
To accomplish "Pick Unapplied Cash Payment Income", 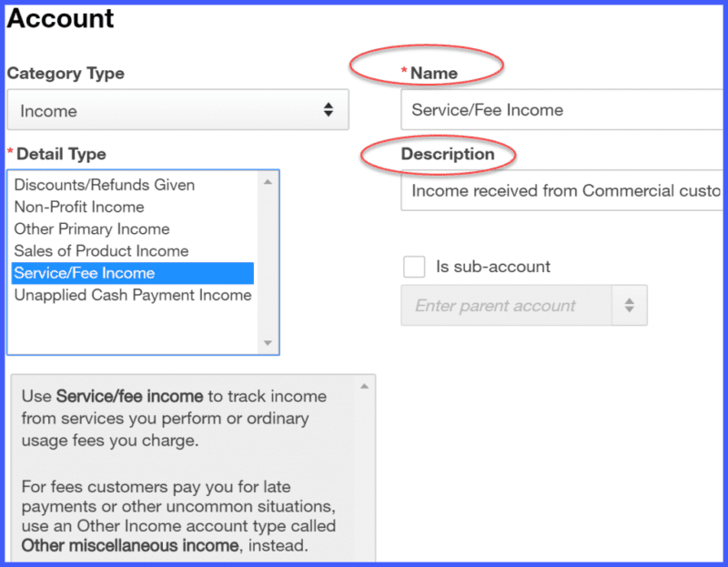I will pyautogui.click(x=133, y=295).
